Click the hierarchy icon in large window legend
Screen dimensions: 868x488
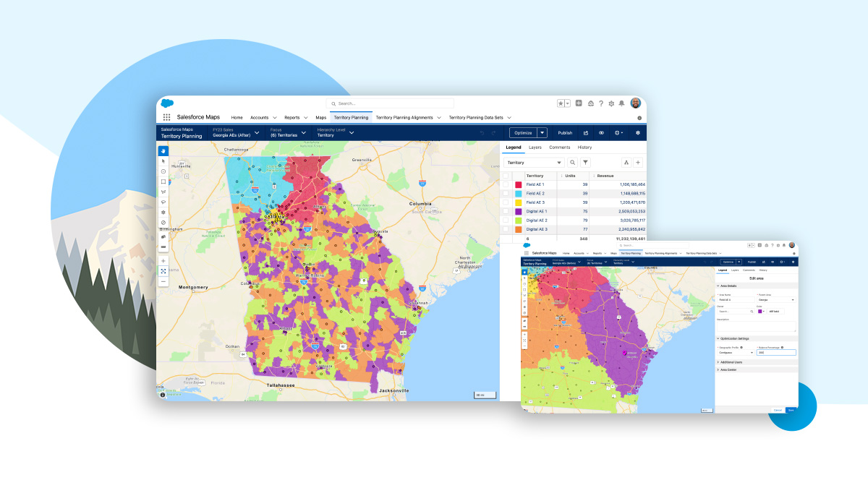coord(626,163)
